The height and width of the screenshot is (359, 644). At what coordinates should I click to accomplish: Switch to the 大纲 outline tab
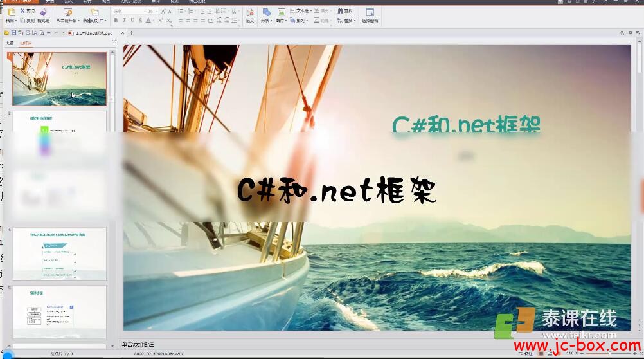(10, 43)
